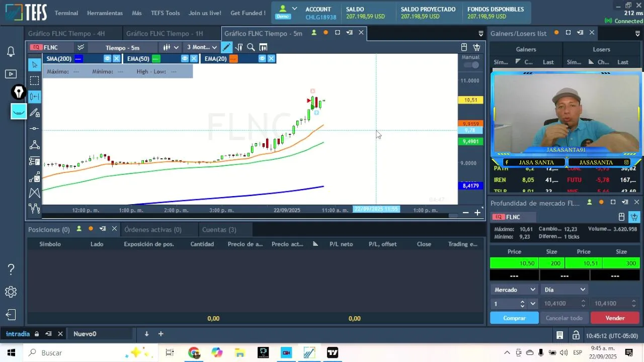Image resolution: width=644 pixels, height=362 pixels.
Task: Select the pitchfork pattern tool
Action: pos(34,193)
